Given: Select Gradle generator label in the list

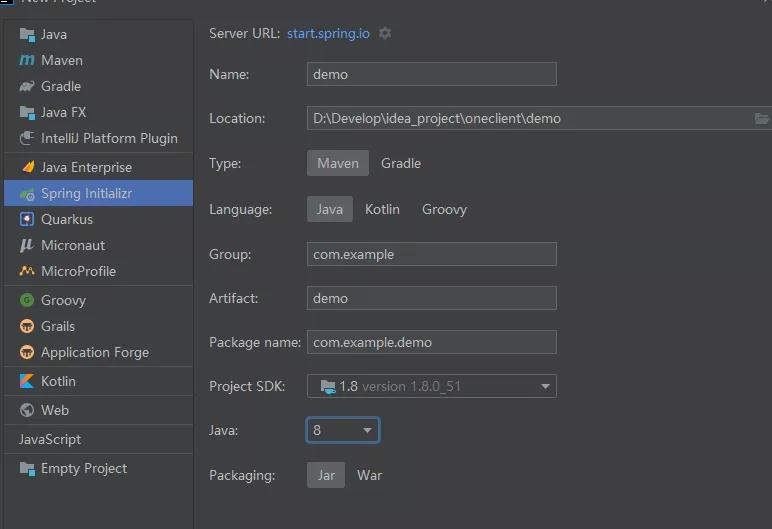Looking at the screenshot, I should (61, 86).
